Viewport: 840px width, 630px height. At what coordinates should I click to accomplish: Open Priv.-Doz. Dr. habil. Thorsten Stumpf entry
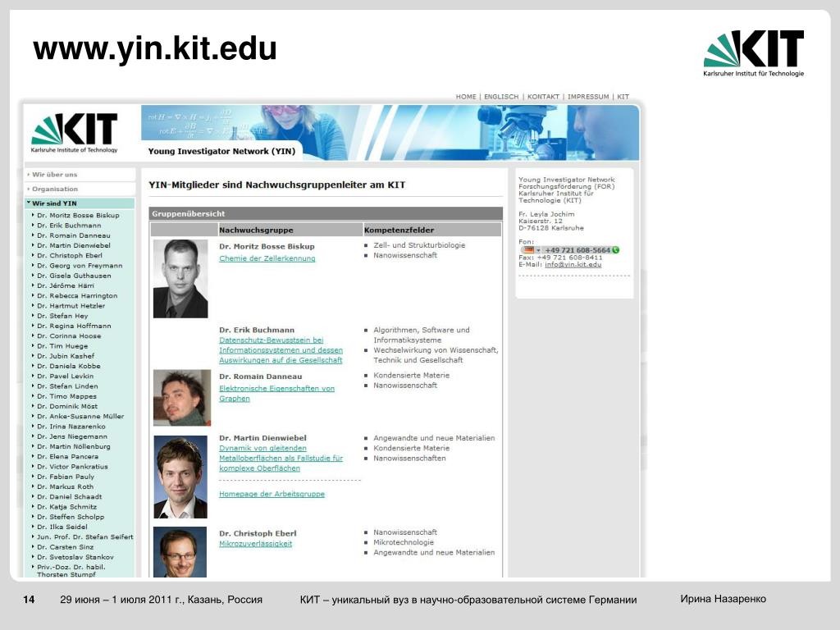tap(71, 571)
